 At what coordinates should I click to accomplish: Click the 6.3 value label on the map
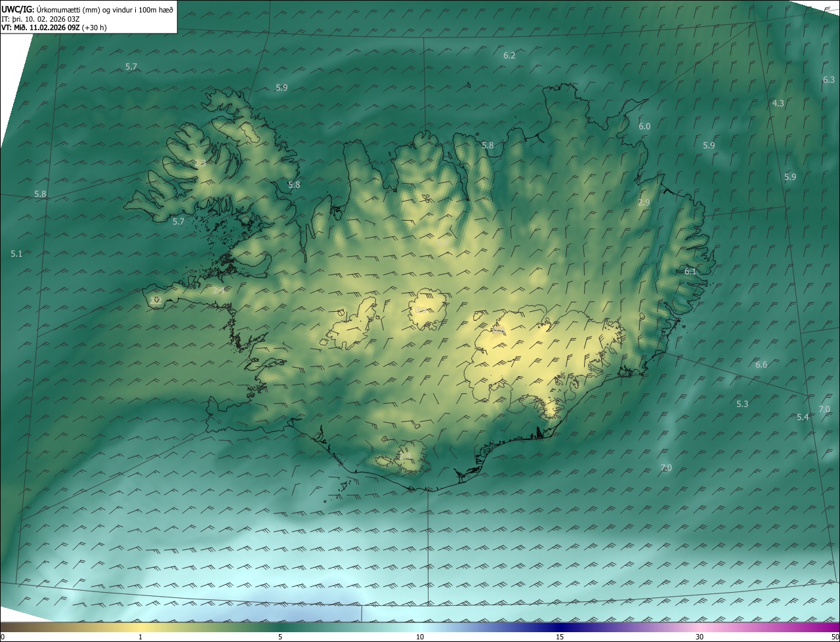pos(829,79)
